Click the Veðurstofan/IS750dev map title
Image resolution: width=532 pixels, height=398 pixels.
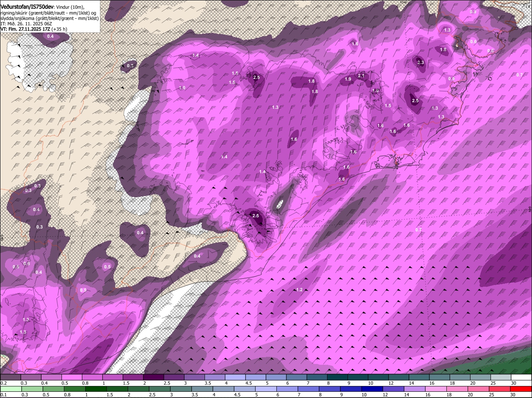(27, 7)
